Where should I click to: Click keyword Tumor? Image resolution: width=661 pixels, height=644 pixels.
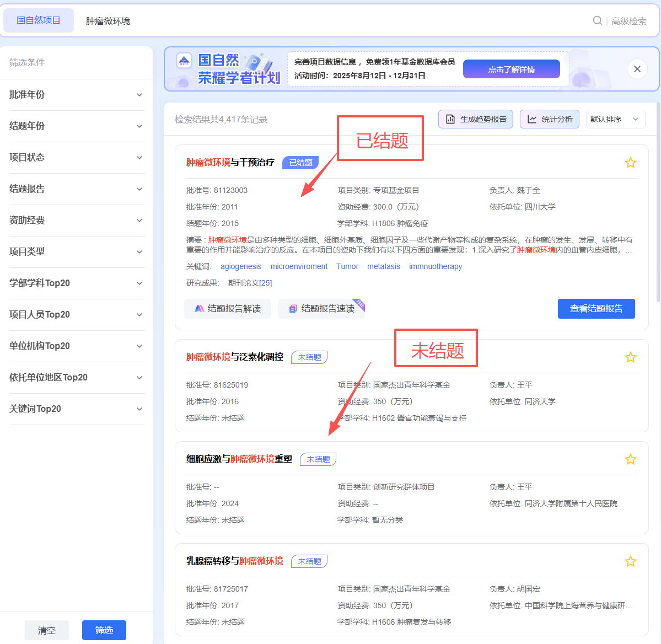pos(347,266)
